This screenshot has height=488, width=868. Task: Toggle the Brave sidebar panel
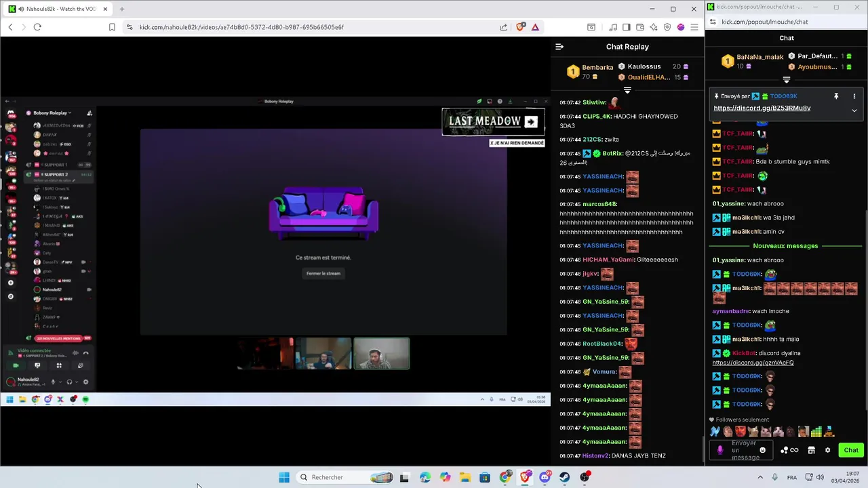[627, 27]
